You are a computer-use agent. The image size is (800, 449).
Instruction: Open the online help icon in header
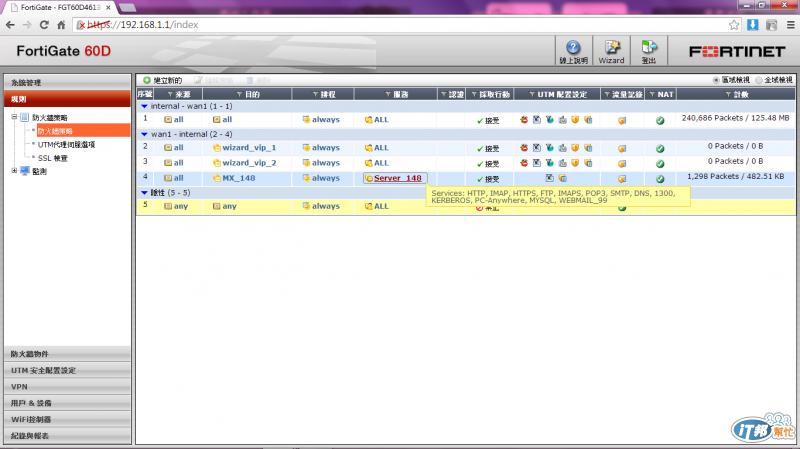click(573, 51)
